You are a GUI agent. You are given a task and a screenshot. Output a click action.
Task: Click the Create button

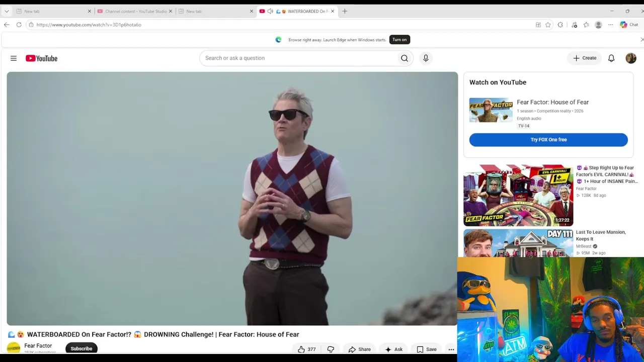pos(585,58)
